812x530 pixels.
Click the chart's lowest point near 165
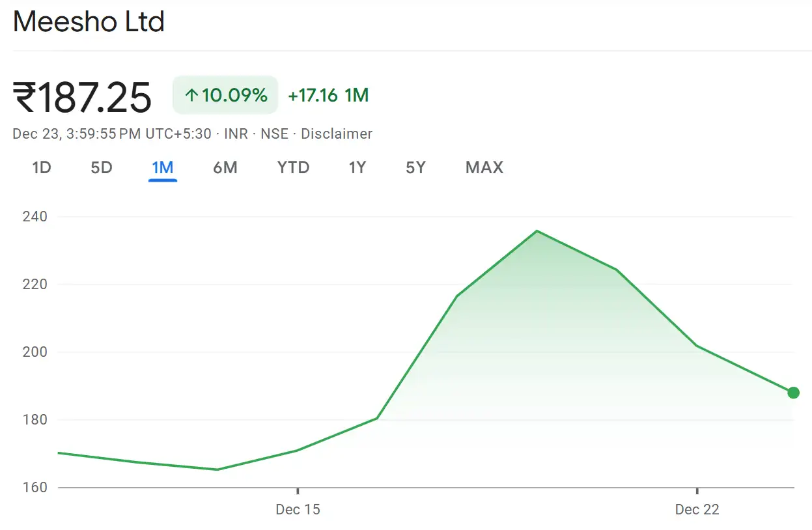(x=217, y=469)
